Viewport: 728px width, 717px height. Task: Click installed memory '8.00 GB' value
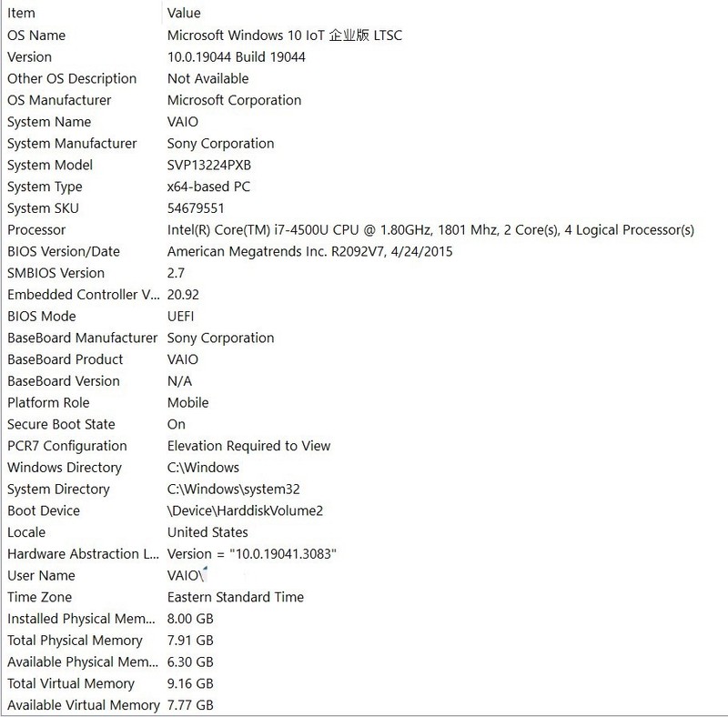tap(190, 619)
